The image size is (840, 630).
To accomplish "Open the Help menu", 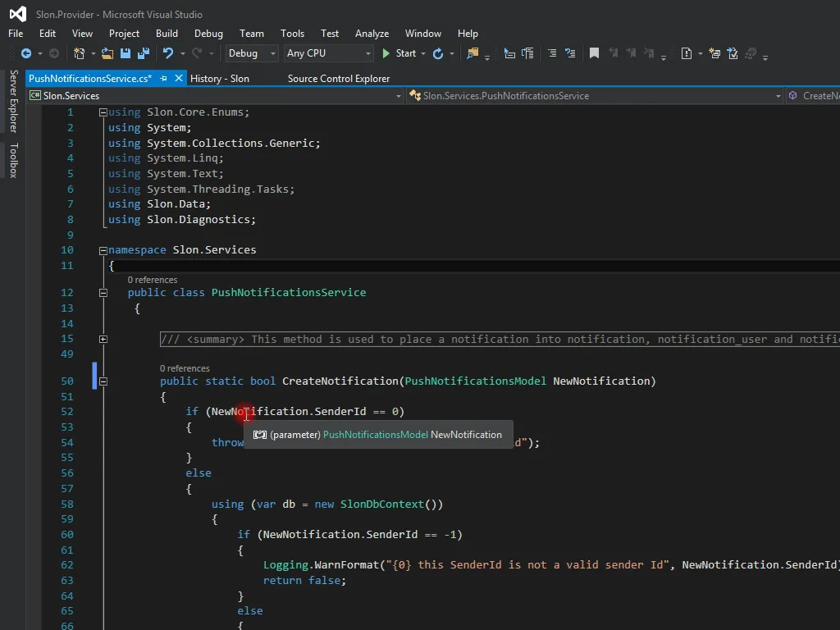I will tap(467, 33).
